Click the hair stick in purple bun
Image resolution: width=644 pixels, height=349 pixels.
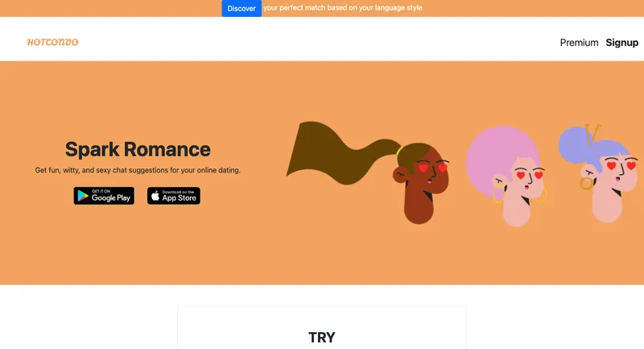click(x=592, y=134)
